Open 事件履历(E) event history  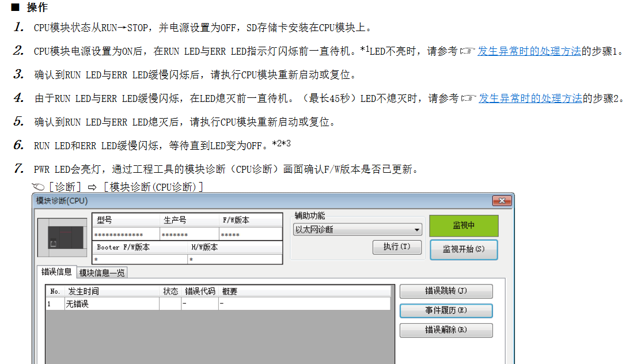tap(446, 310)
